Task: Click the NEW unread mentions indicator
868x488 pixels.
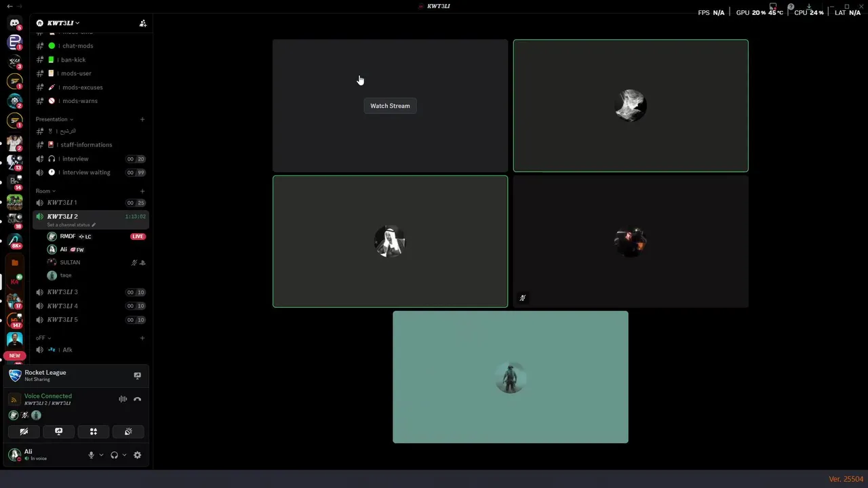Action: pyautogui.click(x=15, y=356)
